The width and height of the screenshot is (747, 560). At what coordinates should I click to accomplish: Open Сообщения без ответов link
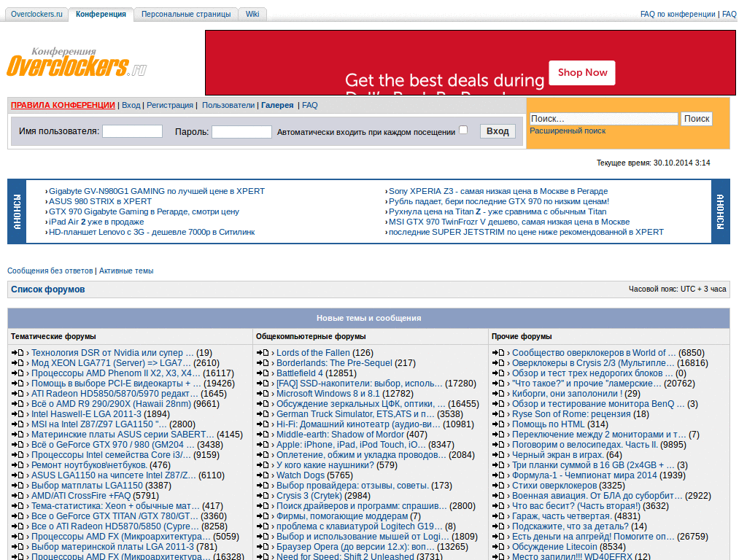point(50,271)
